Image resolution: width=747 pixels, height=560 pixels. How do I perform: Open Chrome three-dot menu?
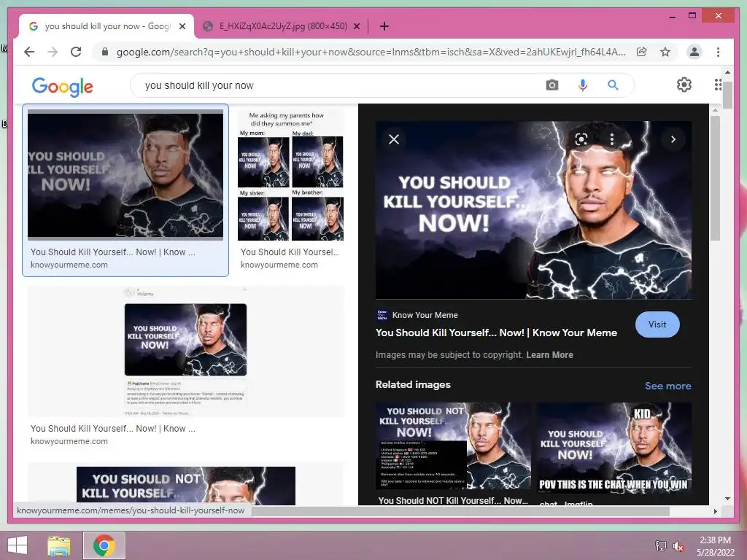718,52
